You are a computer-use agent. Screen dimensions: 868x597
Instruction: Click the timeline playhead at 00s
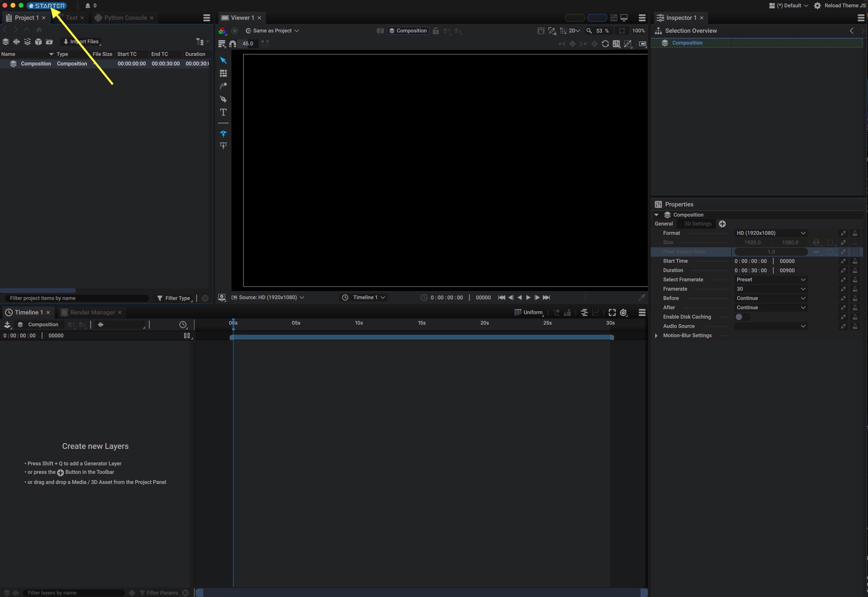click(x=233, y=324)
